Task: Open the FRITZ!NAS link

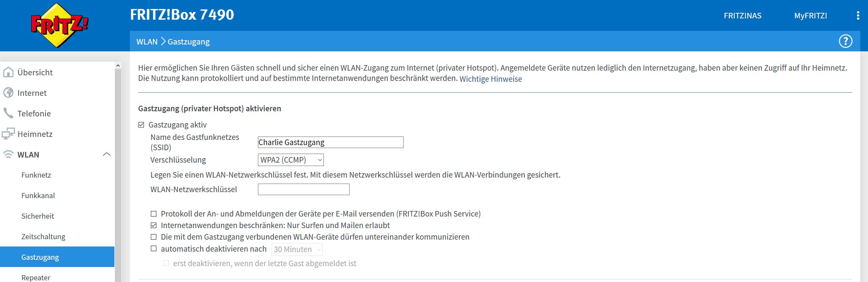Action: tap(742, 16)
